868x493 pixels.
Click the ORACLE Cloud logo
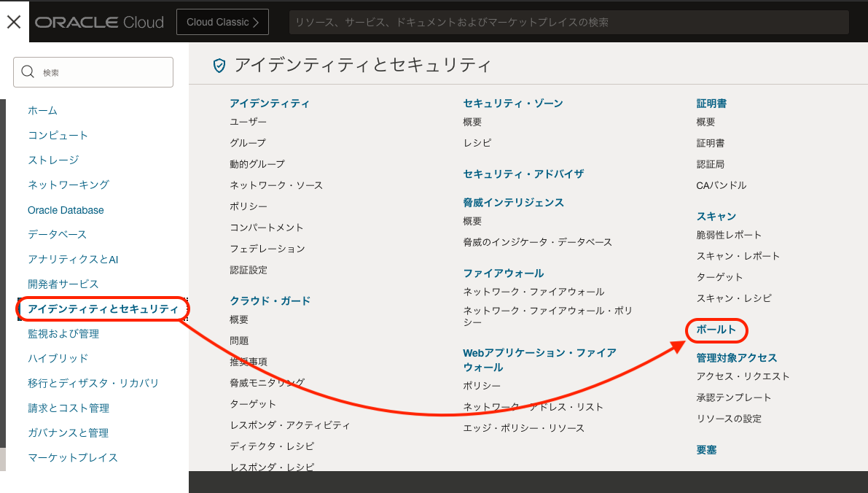(99, 21)
